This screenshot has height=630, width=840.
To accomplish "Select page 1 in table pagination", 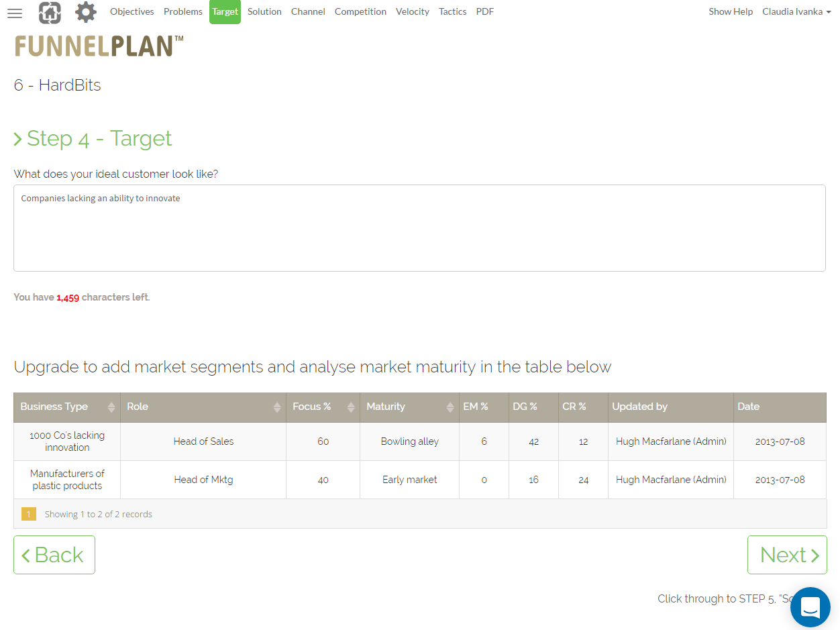I will (28, 514).
